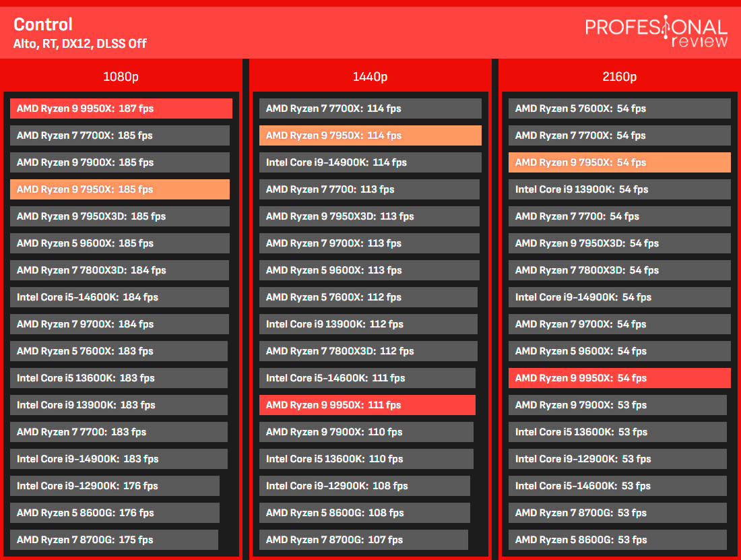Viewport: 741px width, 560px height.
Task: Click 'AMD Ryzen 7 8700G: 53 fps' bar
Action: (618, 512)
